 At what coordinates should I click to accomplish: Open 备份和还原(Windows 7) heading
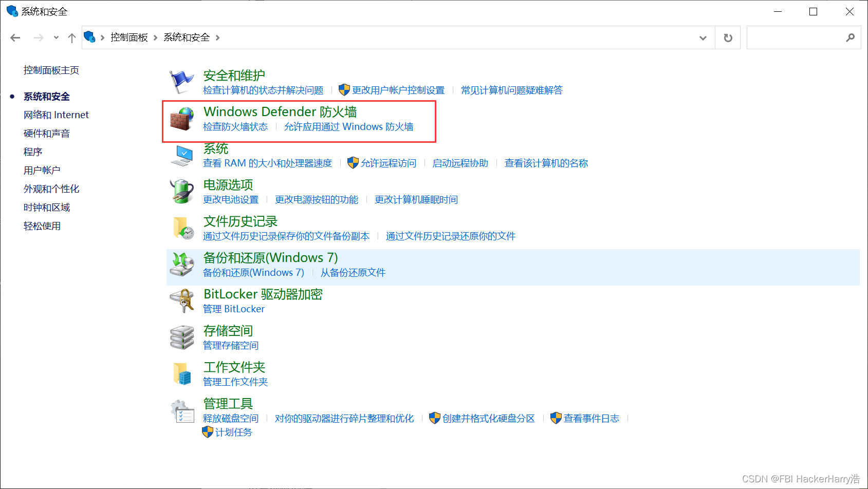271,258
